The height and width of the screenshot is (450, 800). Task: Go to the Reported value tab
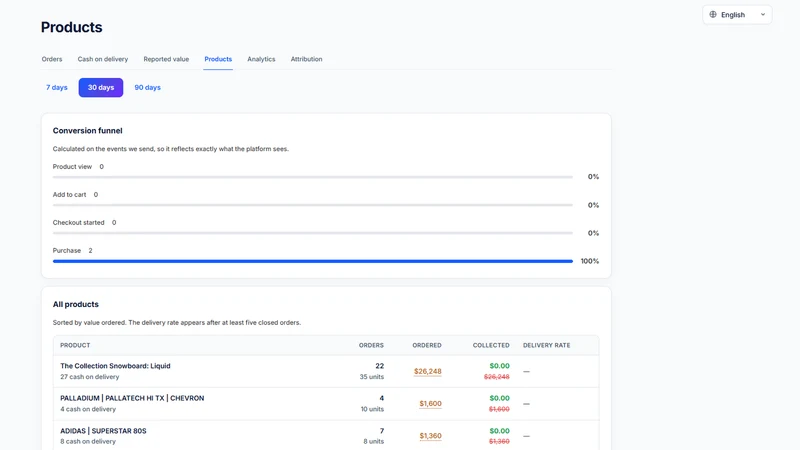pyautogui.click(x=166, y=59)
